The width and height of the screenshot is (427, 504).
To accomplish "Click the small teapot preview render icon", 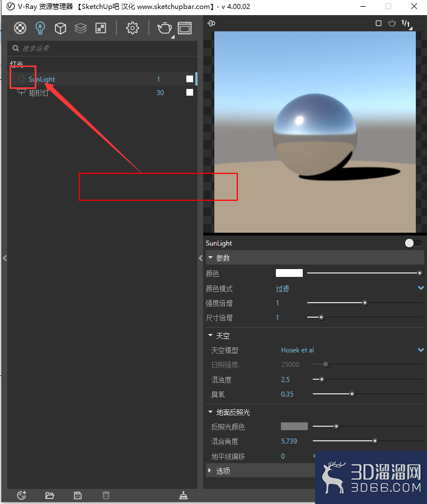I will (392, 23).
